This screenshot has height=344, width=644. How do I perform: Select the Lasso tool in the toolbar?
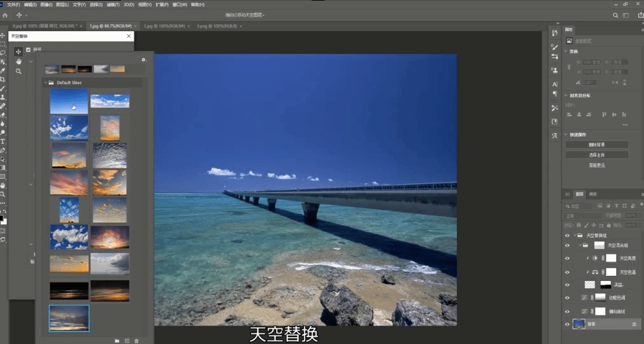(x=3, y=53)
